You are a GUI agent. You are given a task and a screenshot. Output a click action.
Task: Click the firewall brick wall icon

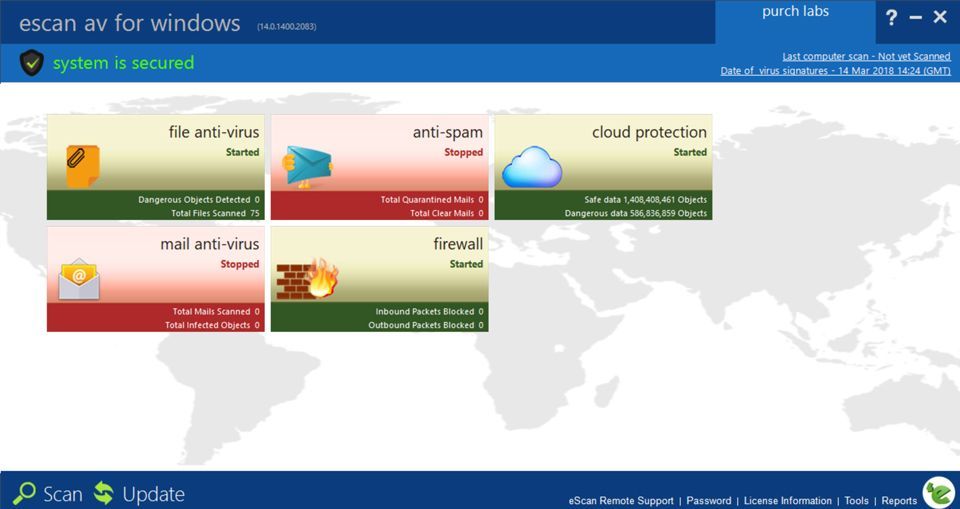[307, 279]
